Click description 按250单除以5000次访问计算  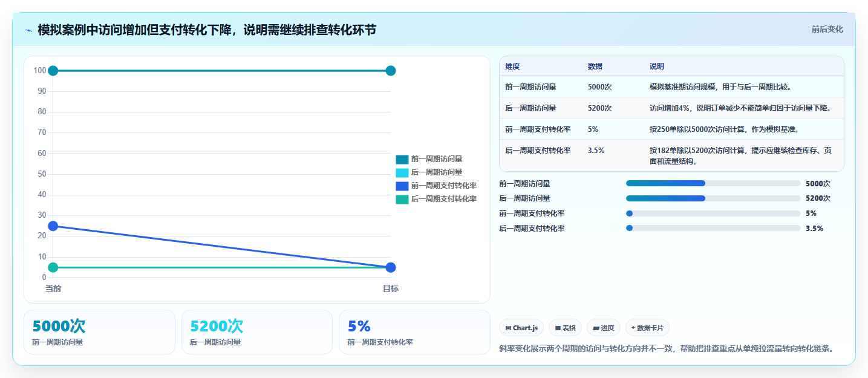tap(724, 129)
